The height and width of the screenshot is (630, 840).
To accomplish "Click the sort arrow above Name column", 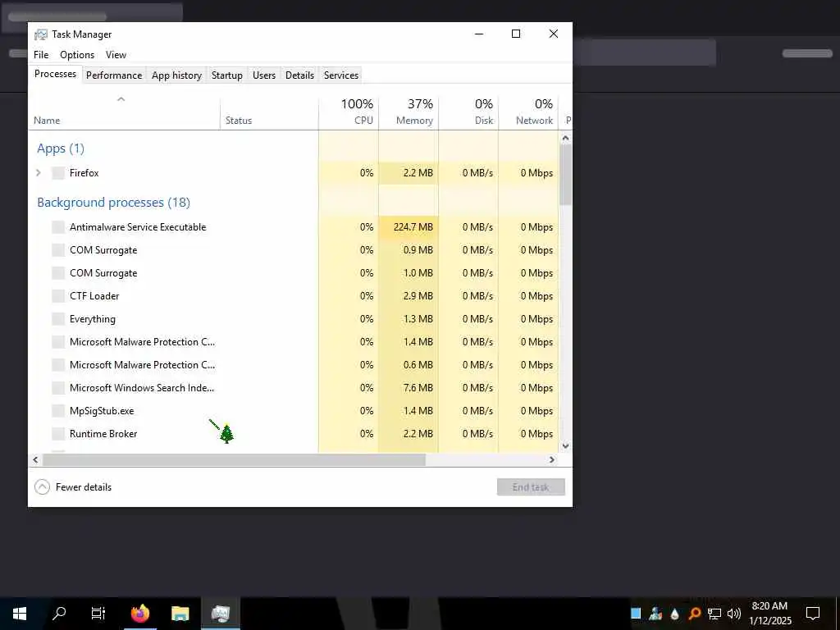I will coord(121,99).
